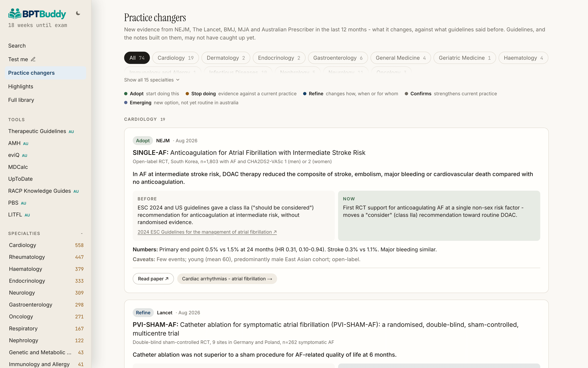Open the PBS tool link
Screen dimensions: 588x368
(17, 203)
